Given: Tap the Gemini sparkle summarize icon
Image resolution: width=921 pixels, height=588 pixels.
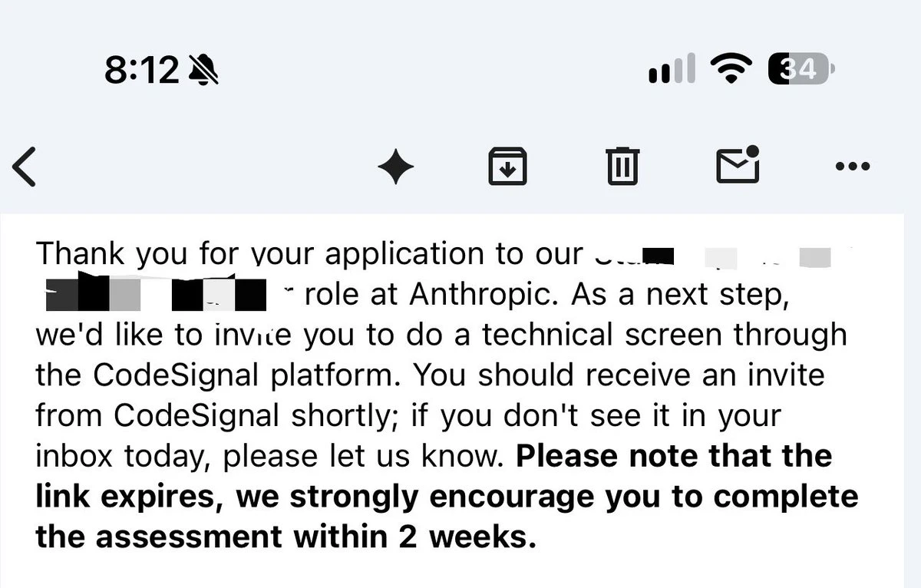Looking at the screenshot, I should (396, 166).
